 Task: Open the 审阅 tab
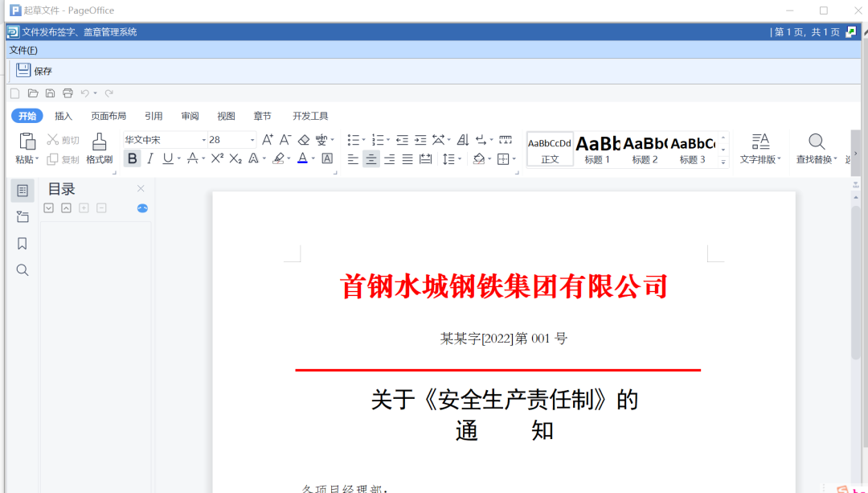tap(190, 116)
